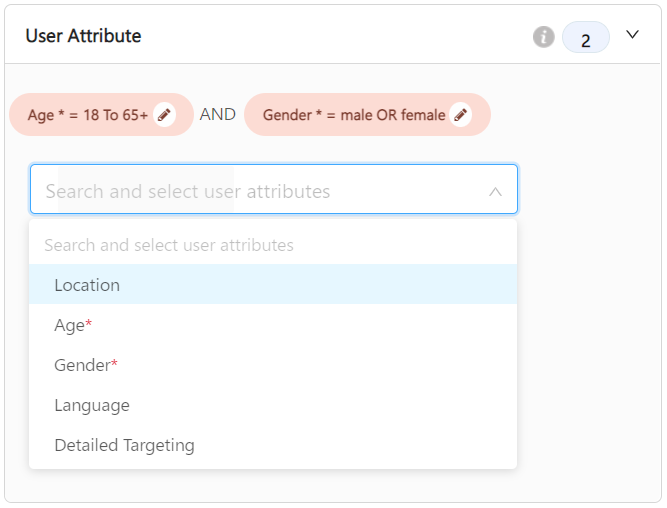Click red asterisk next to Gender option
Viewport: 667px width, 508px height.
pyautogui.click(x=114, y=363)
